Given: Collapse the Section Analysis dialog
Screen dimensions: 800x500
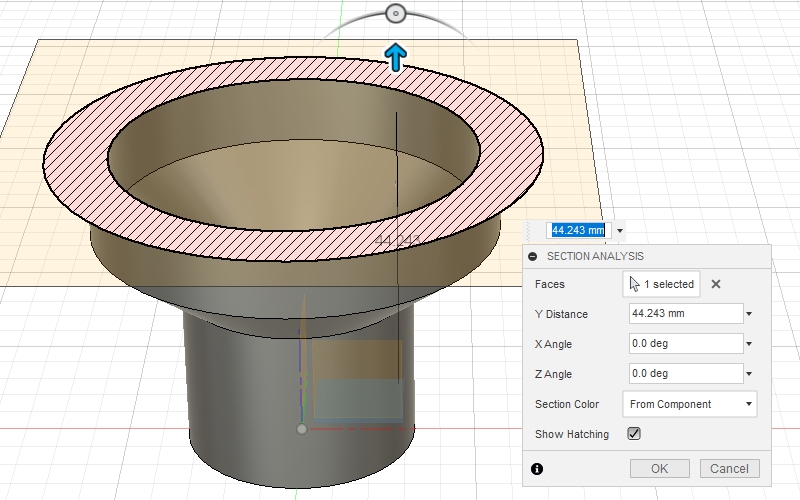Looking at the screenshot, I should pyautogui.click(x=534, y=256).
